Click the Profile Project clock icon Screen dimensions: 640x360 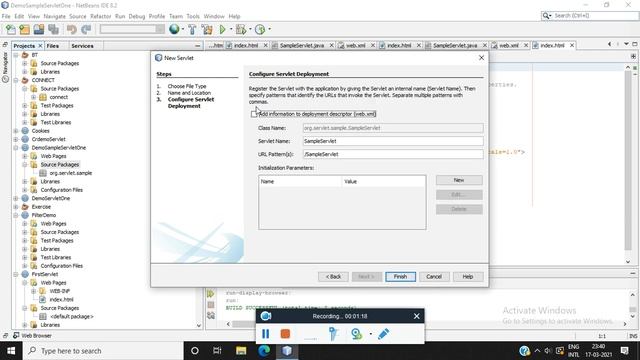(x=260, y=29)
